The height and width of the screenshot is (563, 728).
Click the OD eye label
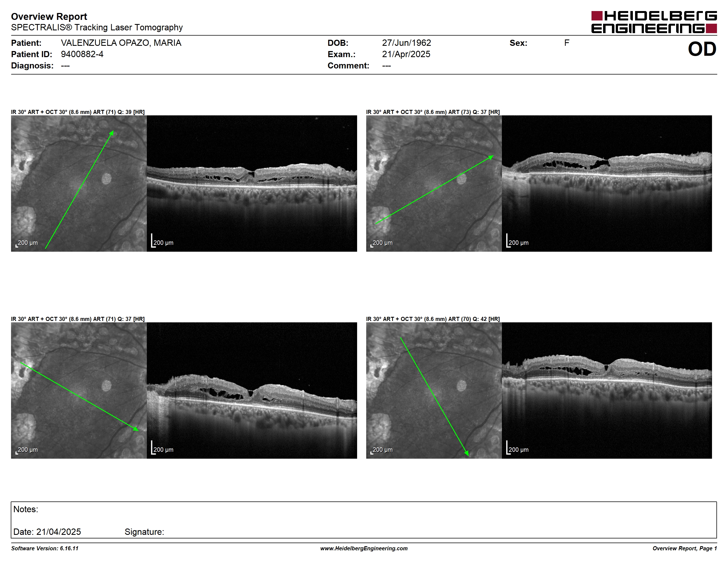tap(702, 49)
